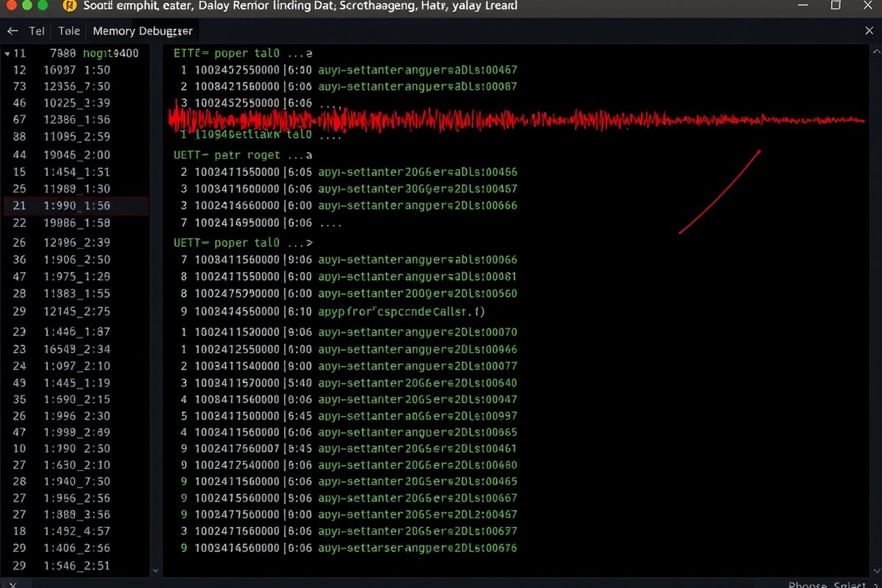
Task: Click the last entry 1:546_2:51
Action: (x=76, y=565)
